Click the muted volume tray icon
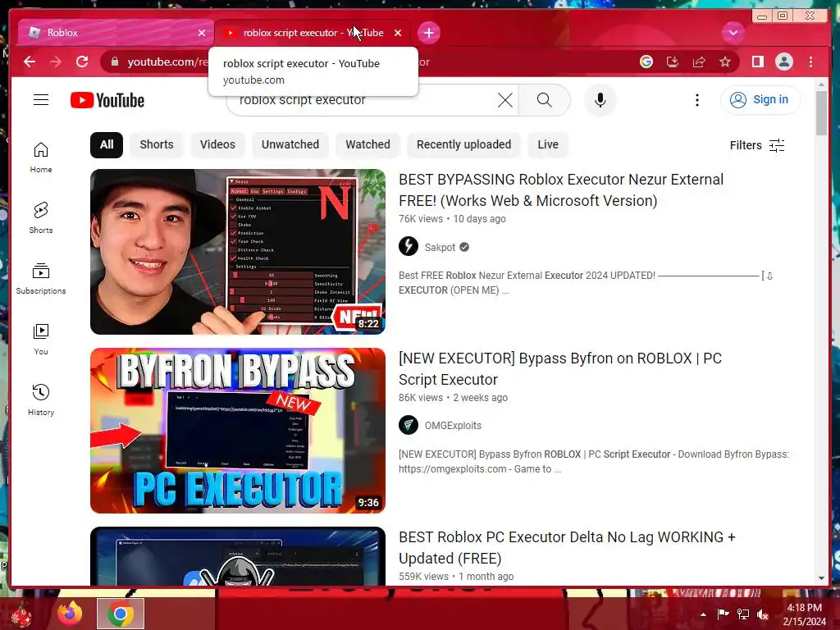 pos(762,614)
